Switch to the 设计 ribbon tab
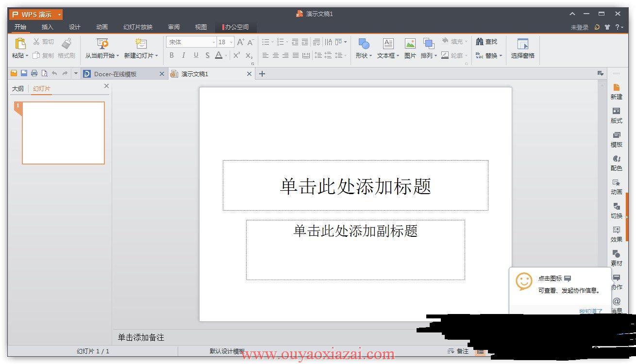 75,27
